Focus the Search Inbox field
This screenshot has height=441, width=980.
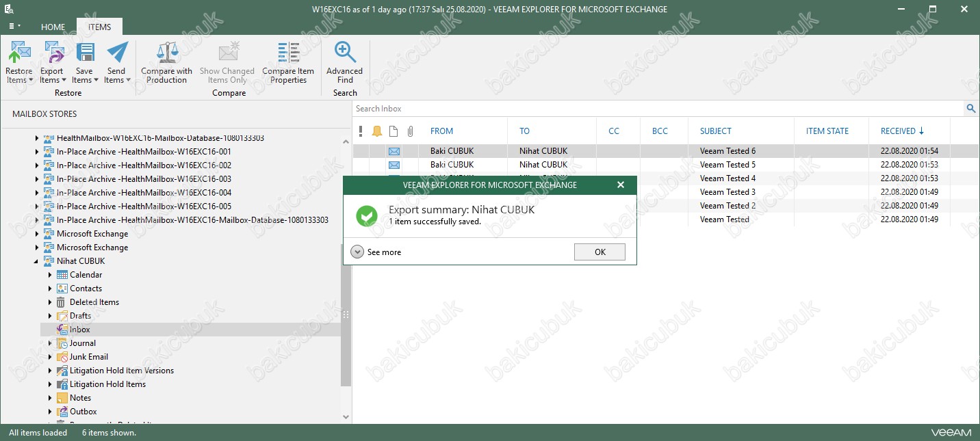pyautogui.click(x=658, y=109)
